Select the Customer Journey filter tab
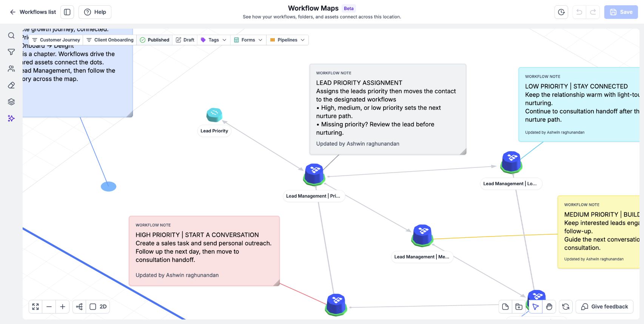This screenshot has height=324, width=644. pos(56,40)
